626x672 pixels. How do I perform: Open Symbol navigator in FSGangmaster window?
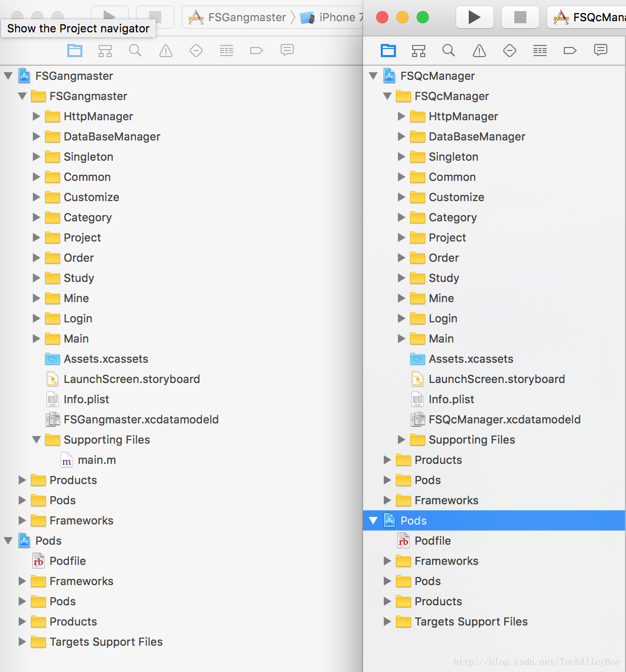pos(105,51)
